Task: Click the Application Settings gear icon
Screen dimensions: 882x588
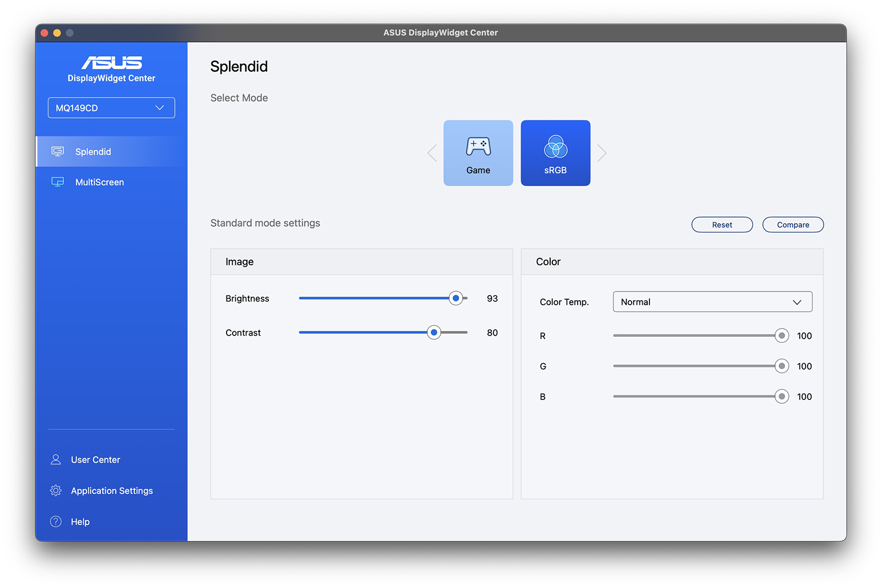Action: tap(56, 490)
